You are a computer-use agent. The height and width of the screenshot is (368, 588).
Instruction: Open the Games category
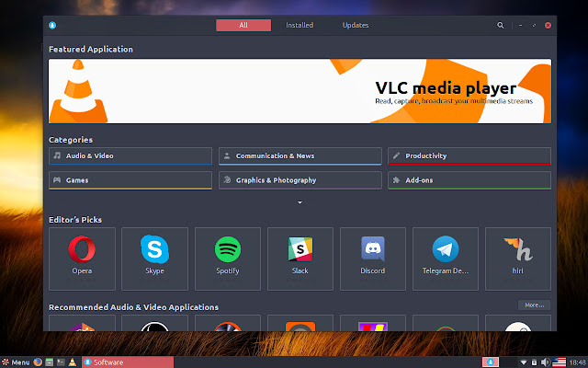(130, 180)
